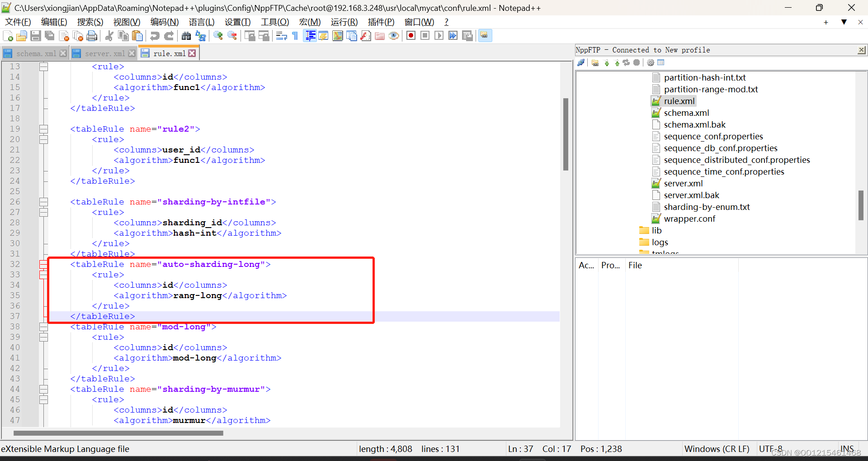Play back the recorded macro
The width and height of the screenshot is (868, 461).
439,36
